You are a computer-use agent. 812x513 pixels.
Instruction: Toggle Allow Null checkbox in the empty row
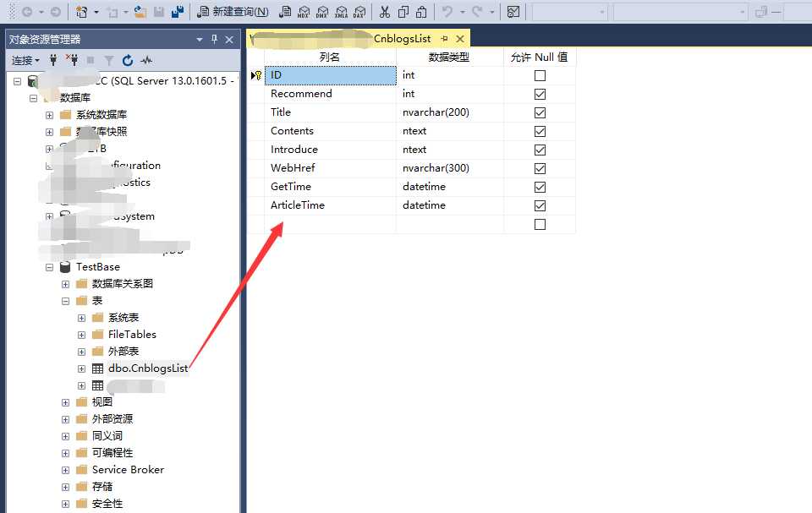[x=540, y=225]
